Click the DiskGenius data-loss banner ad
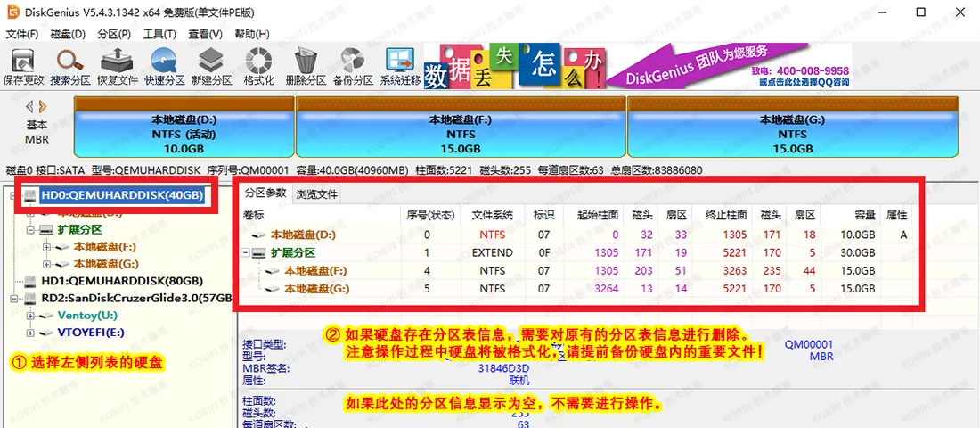Screen dimensions: 980x428 [640, 66]
